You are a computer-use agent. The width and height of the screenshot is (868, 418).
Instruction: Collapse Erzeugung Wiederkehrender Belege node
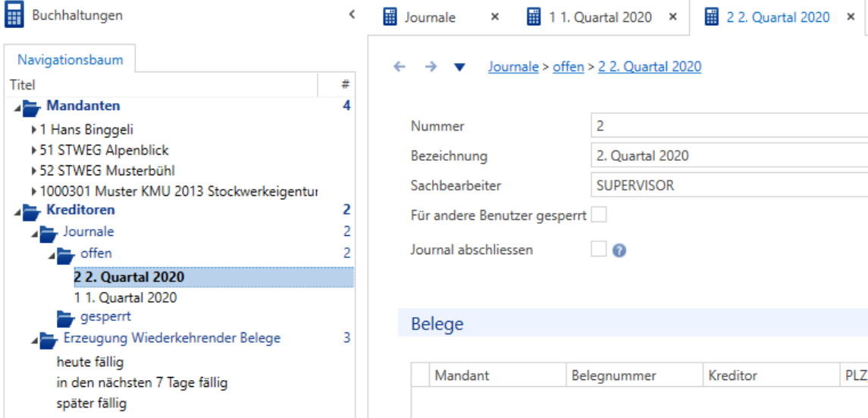[36, 341]
